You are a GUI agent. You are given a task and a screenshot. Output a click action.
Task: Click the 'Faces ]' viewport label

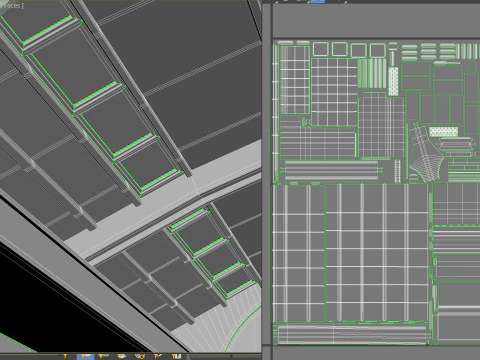point(12,5)
